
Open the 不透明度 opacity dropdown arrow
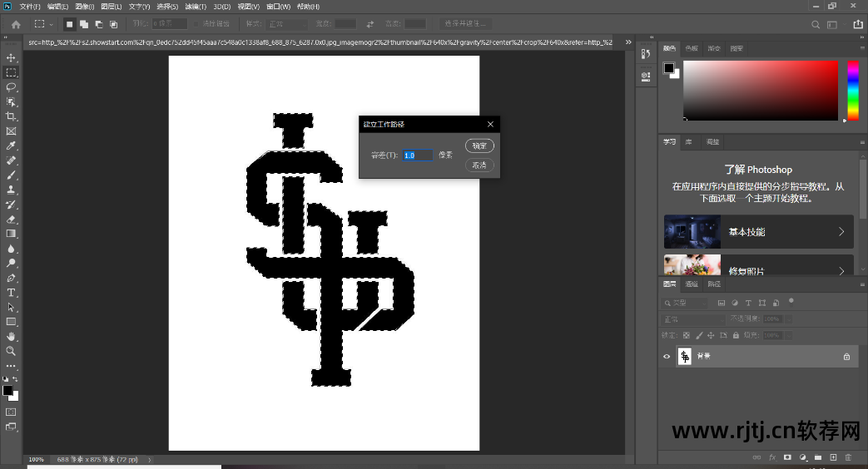point(789,319)
